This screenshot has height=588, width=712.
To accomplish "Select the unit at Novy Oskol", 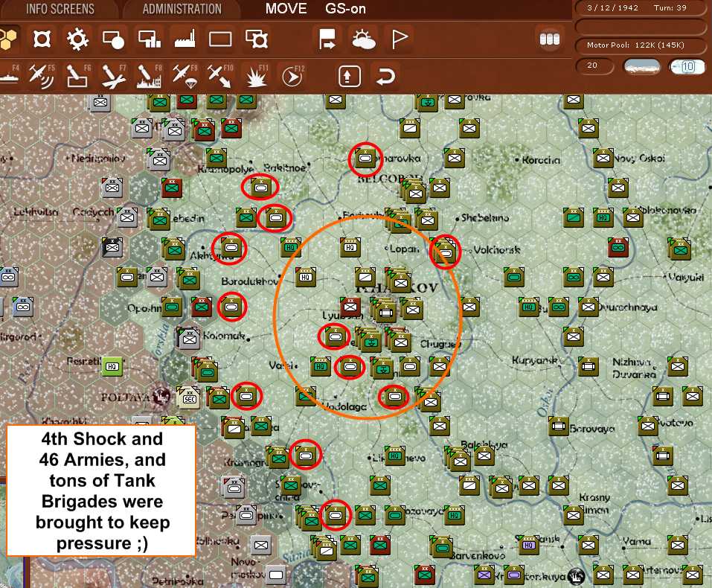I will point(603,158).
